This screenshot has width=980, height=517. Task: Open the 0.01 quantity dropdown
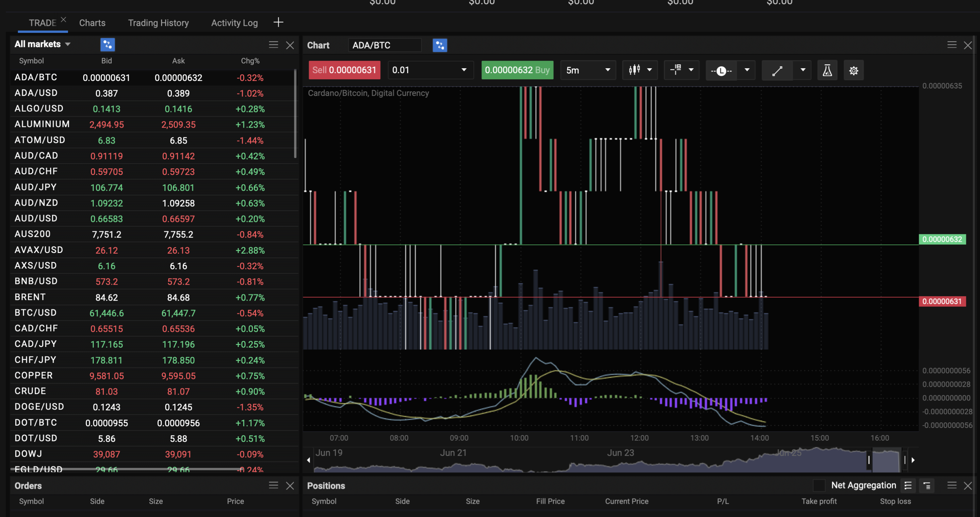(430, 70)
